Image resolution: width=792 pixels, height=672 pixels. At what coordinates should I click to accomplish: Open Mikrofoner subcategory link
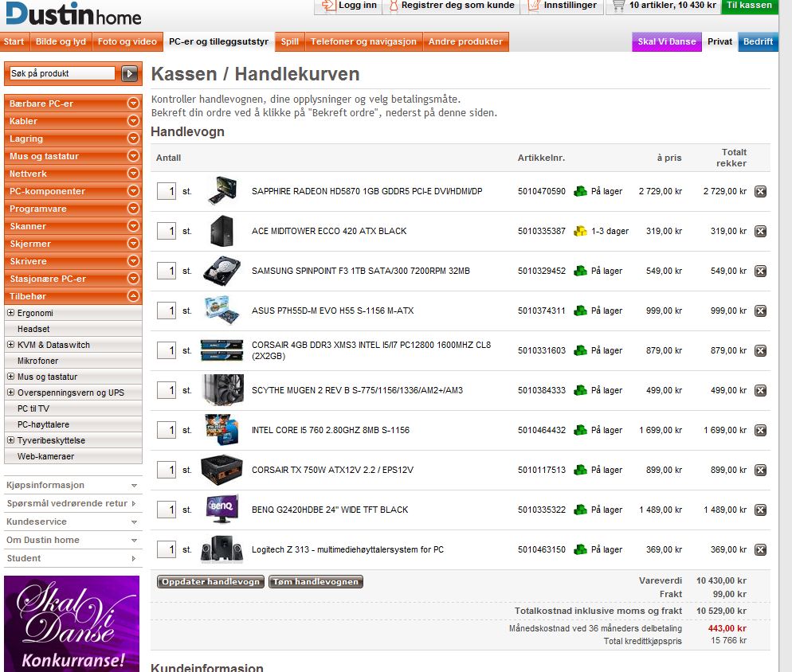pyautogui.click(x=38, y=361)
